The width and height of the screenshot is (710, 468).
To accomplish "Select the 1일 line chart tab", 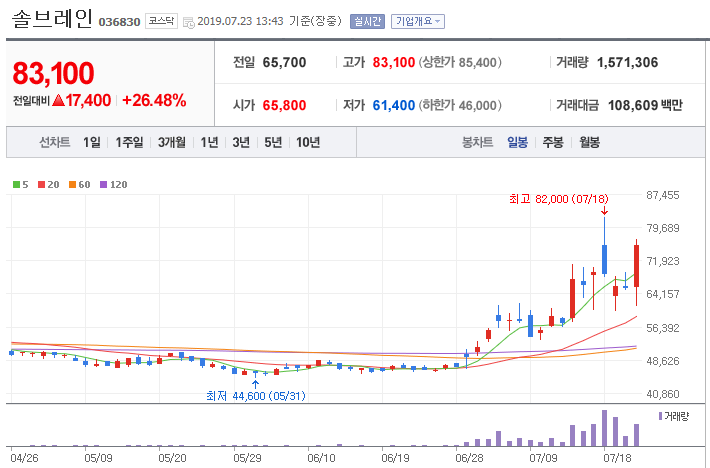I will 91,143.
